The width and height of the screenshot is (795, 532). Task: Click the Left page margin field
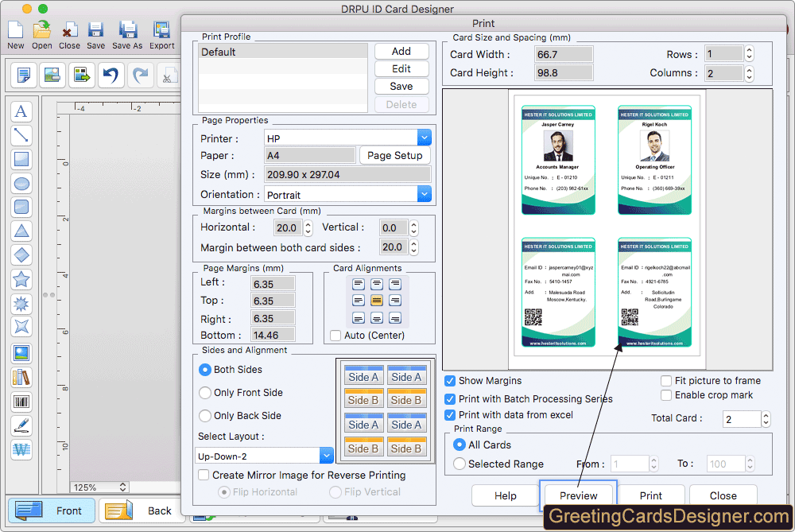[273, 284]
